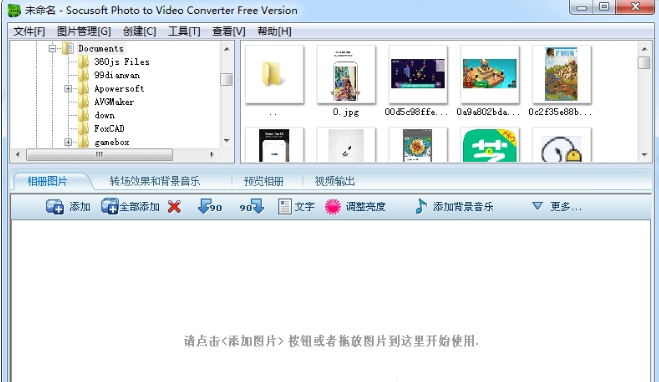Select the mandala phone screenshot thumbnail

point(418,145)
